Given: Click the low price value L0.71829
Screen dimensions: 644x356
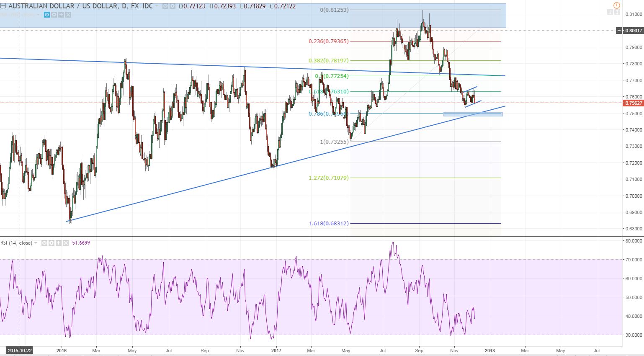Looking at the screenshot, I should coord(252,6).
